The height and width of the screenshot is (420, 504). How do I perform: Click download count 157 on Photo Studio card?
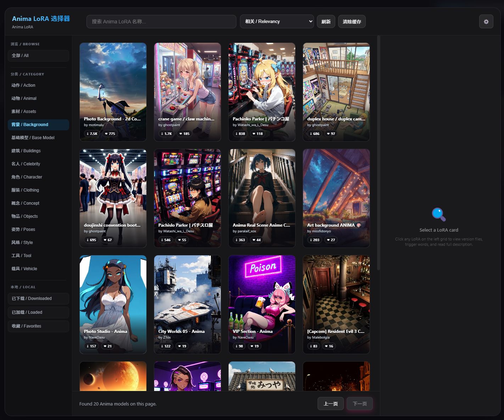91,346
